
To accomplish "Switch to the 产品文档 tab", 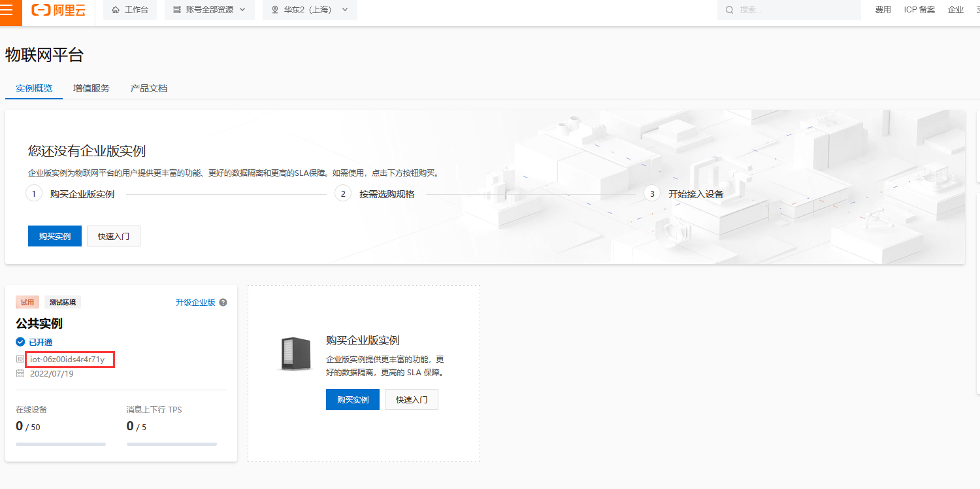I will tap(149, 88).
